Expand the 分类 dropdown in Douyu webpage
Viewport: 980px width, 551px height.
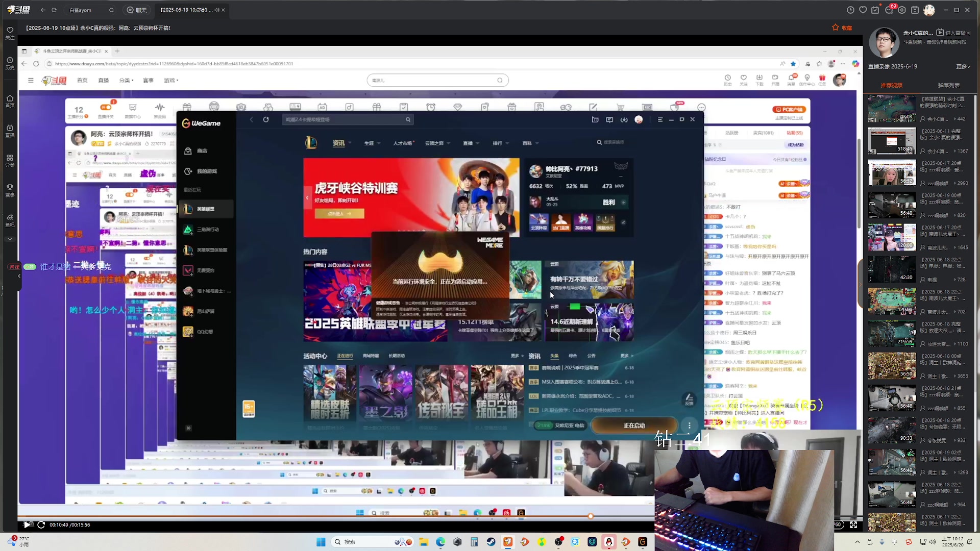click(126, 80)
